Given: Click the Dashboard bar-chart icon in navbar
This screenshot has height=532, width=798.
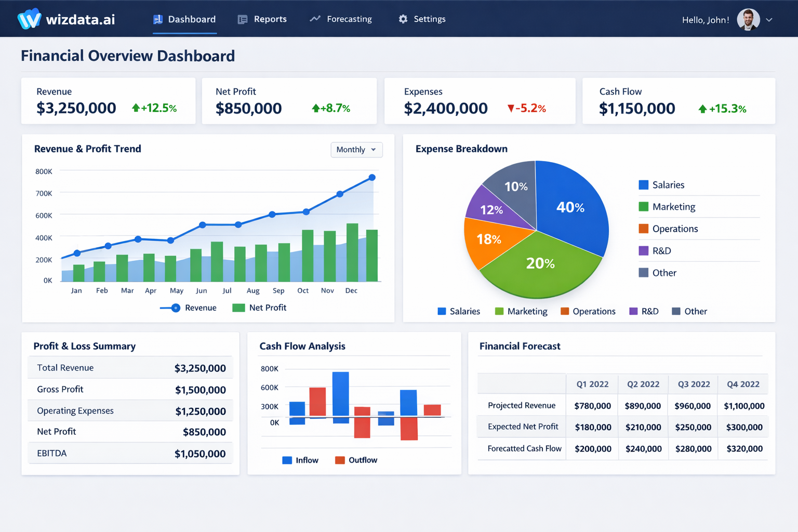Looking at the screenshot, I should [x=157, y=19].
